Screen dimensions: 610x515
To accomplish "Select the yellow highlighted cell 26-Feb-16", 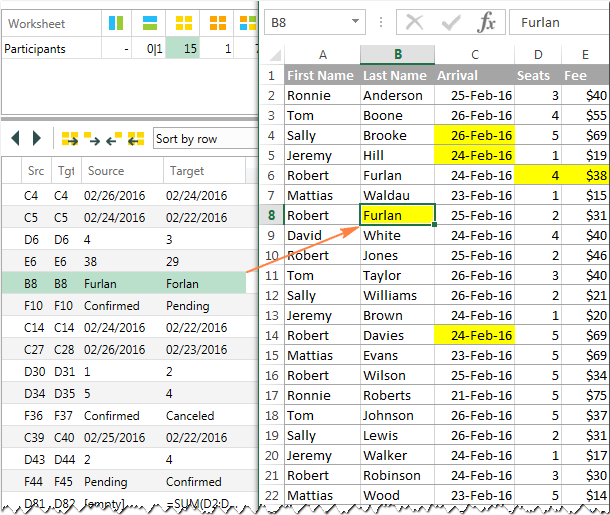I will (473, 135).
